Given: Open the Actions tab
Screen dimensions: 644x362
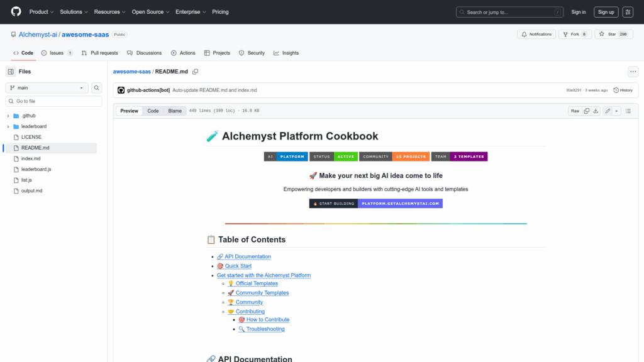Looking at the screenshot, I should 183,53.
